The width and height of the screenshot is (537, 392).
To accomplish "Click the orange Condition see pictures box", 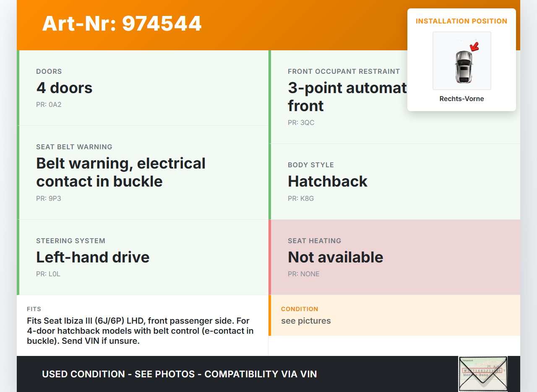I will [x=394, y=315].
